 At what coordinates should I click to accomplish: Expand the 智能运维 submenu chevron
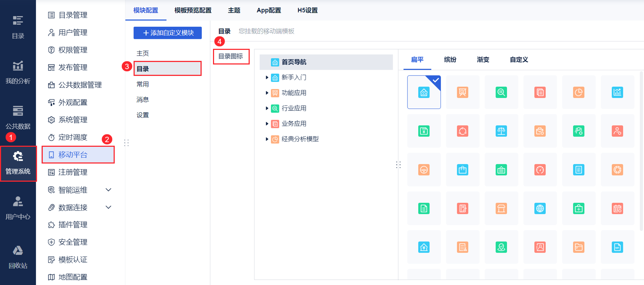pyautogui.click(x=109, y=190)
